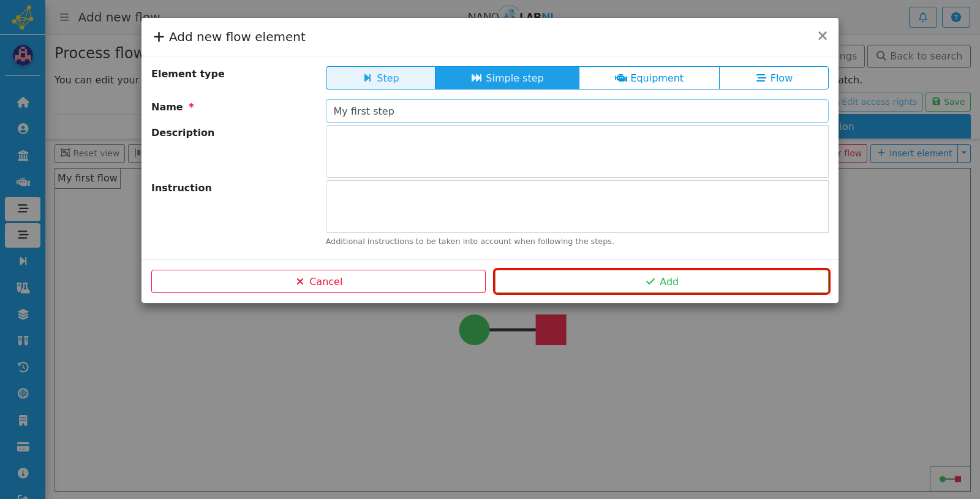Open history clock icon in sidebar

point(23,367)
